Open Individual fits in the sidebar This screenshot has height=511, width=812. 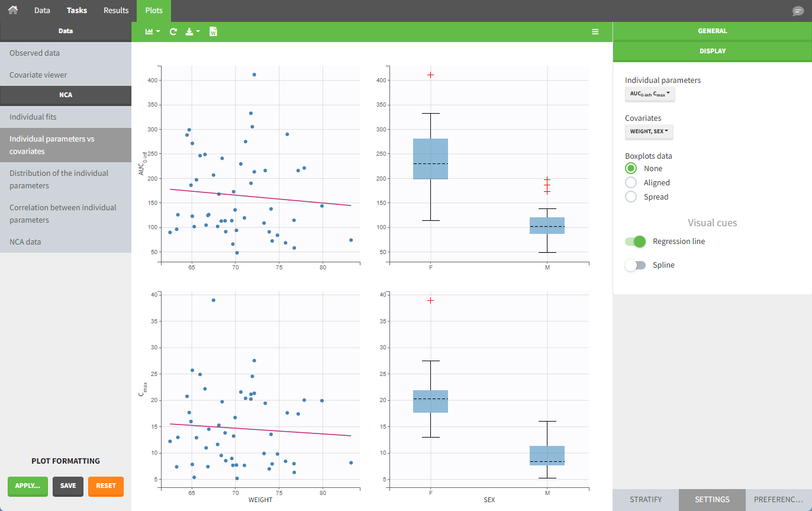pyautogui.click(x=33, y=117)
